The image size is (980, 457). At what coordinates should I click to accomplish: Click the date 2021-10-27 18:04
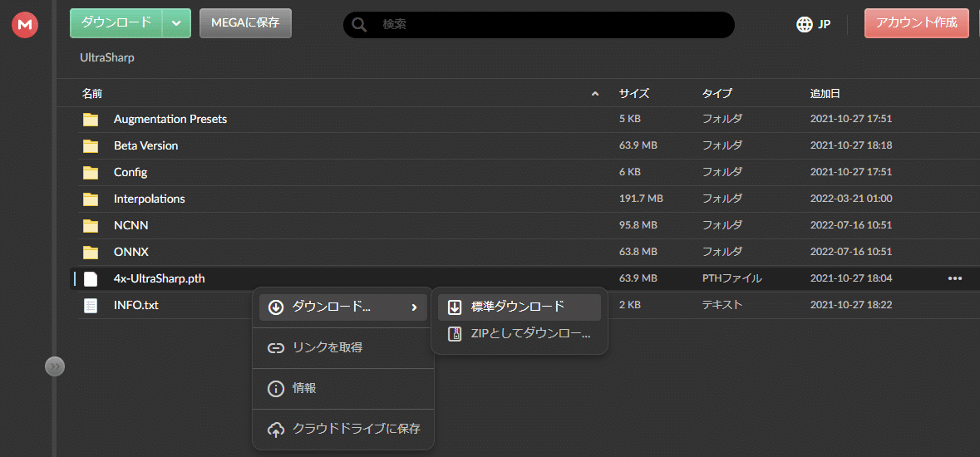(x=850, y=279)
